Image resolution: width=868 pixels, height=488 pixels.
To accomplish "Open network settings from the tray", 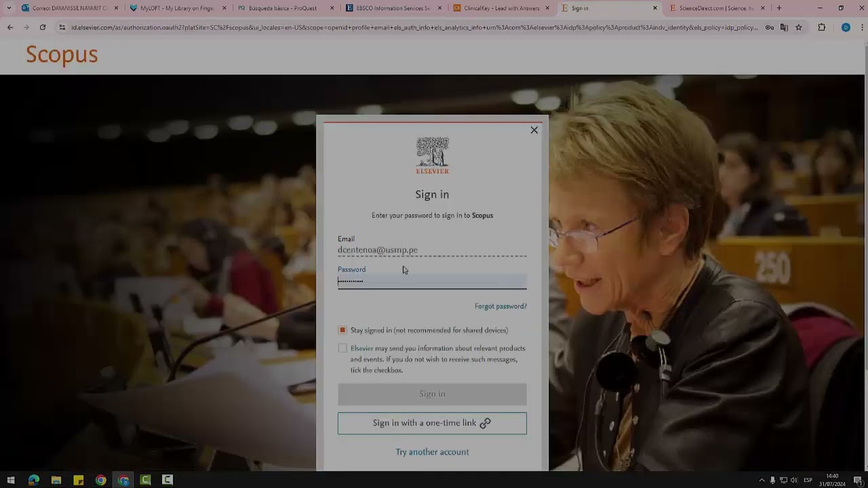I will tap(783, 480).
